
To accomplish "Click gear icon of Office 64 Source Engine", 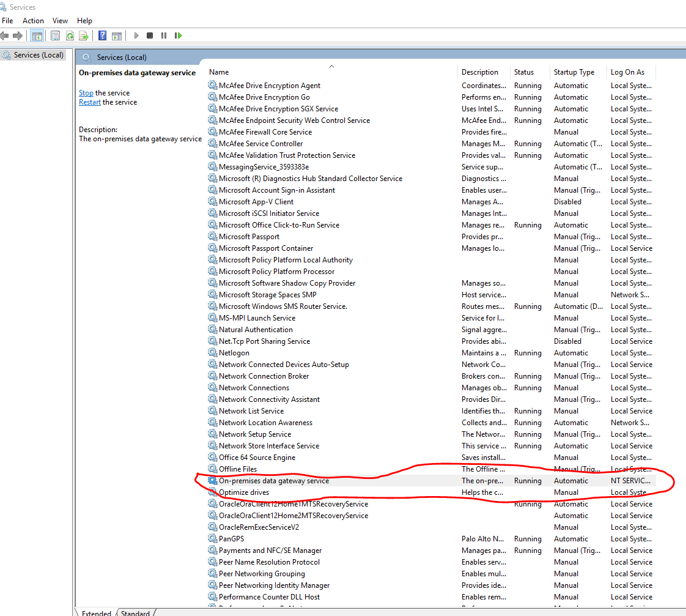I will (x=213, y=457).
